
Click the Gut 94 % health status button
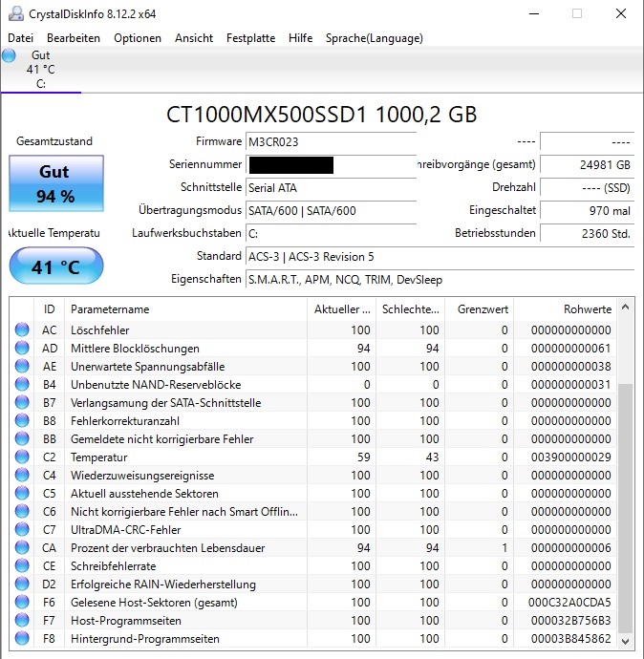point(56,183)
